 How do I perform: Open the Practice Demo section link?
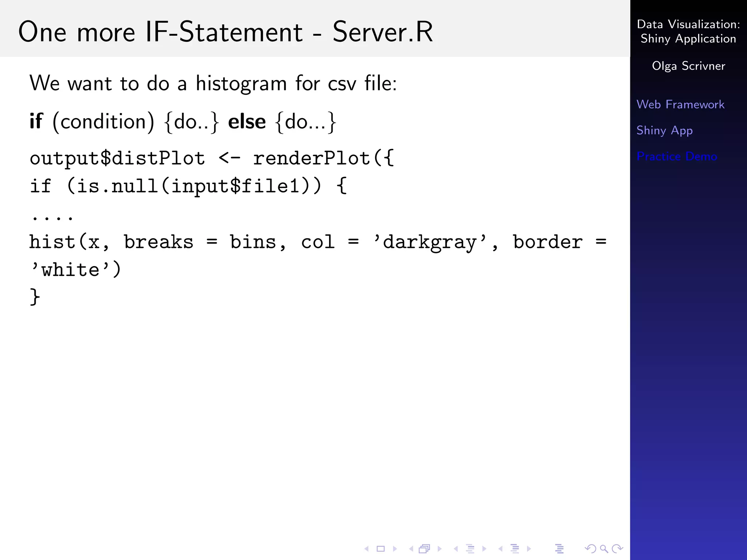tap(677, 156)
